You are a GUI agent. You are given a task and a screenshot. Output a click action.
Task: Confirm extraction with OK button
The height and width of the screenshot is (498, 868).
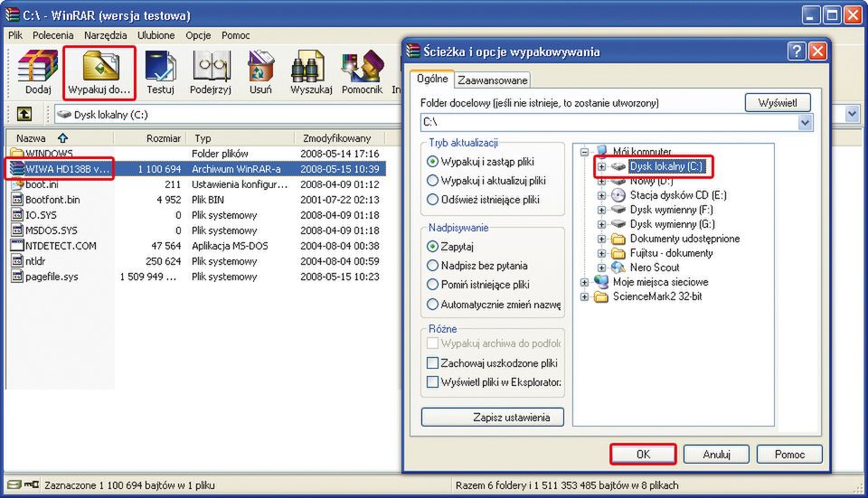pos(643,455)
